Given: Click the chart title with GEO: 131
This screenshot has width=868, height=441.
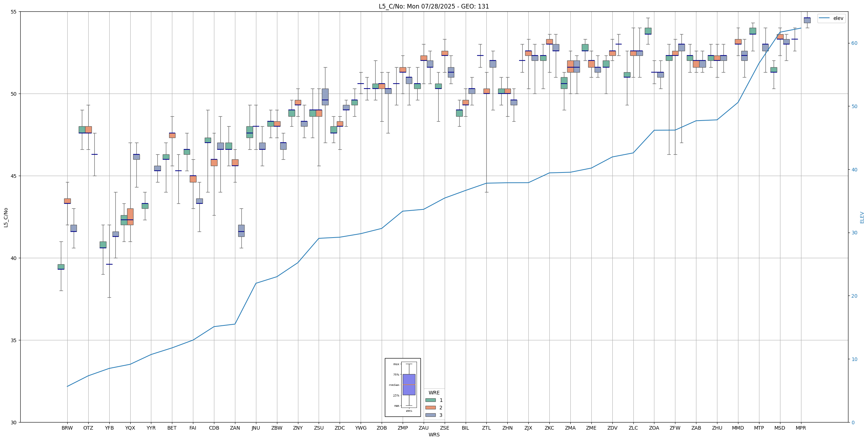Looking at the screenshot, I should tap(434, 6).
